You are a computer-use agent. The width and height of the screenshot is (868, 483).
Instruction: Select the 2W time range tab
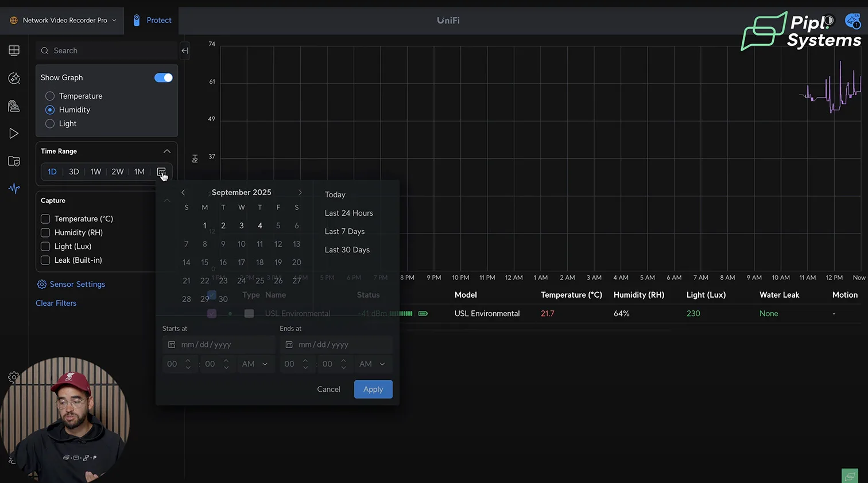(x=118, y=172)
